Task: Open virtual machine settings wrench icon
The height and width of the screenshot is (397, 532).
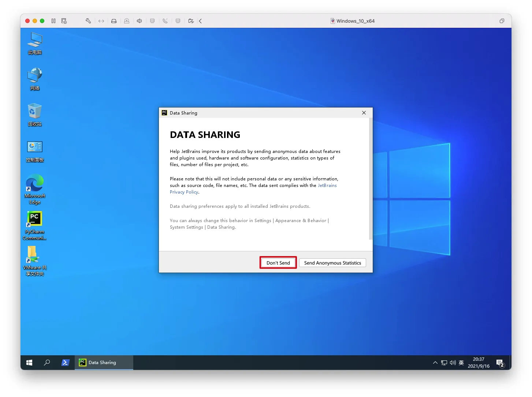Action: [x=88, y=21]
